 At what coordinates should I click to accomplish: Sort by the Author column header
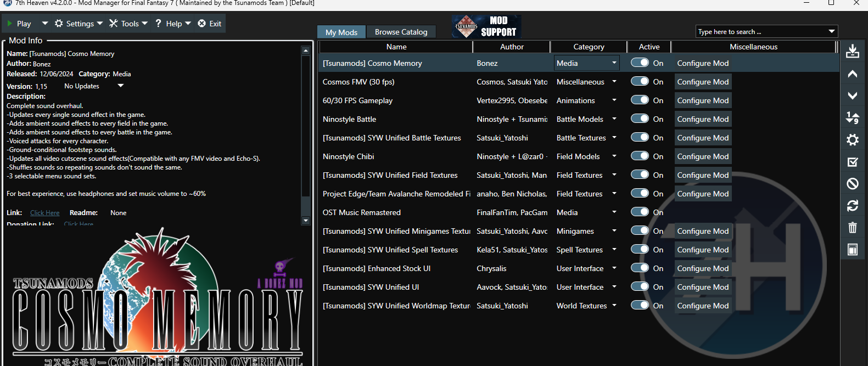[x=512, y=47]
